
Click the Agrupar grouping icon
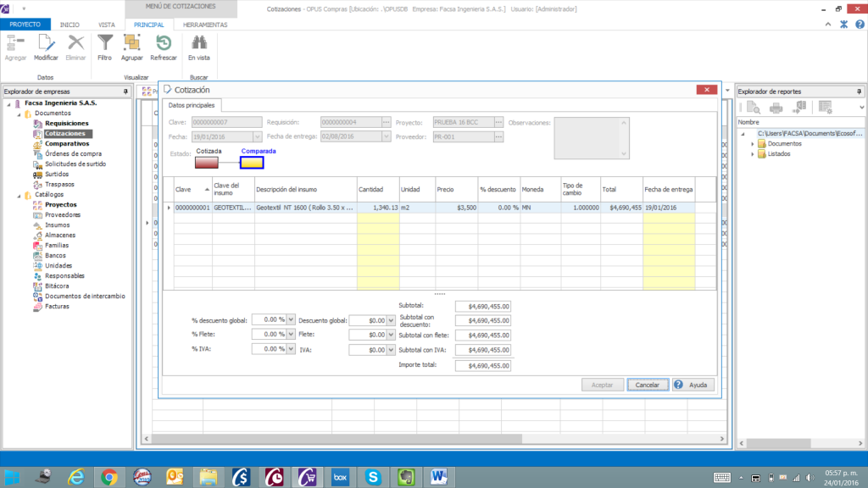(131, 47)
